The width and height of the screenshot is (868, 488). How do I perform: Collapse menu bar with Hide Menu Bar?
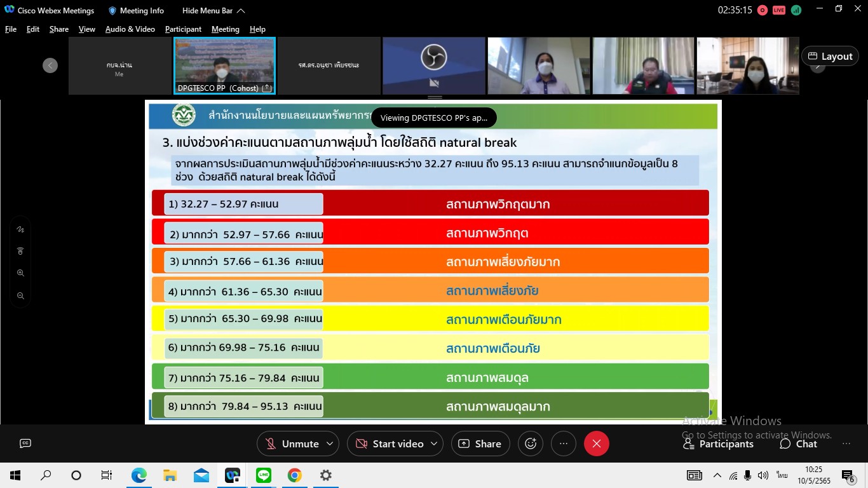(x=213, y=11)
